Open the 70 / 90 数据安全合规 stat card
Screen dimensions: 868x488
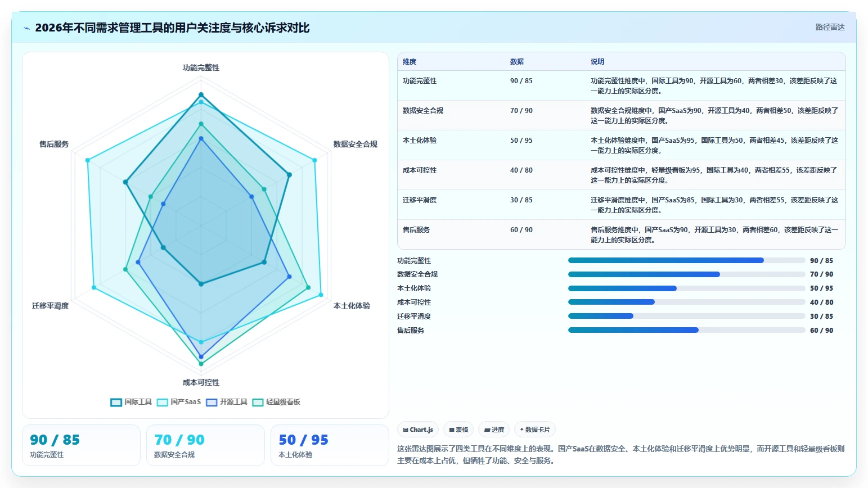click(x=205, y=445)
